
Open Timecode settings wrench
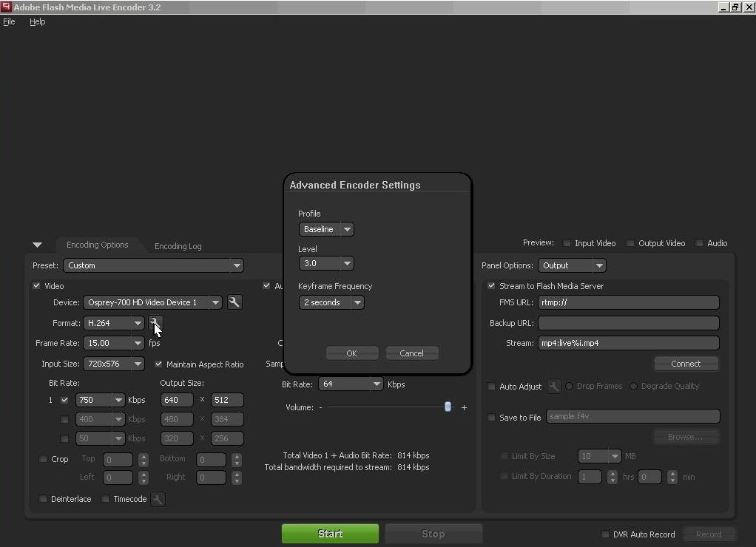tap(158, 499)
